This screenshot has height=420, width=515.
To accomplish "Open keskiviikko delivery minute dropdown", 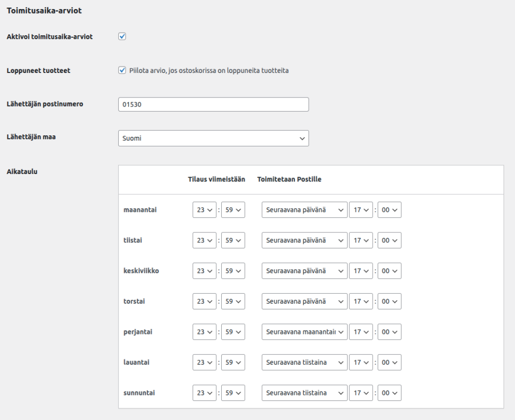I will tap(389, 271).
